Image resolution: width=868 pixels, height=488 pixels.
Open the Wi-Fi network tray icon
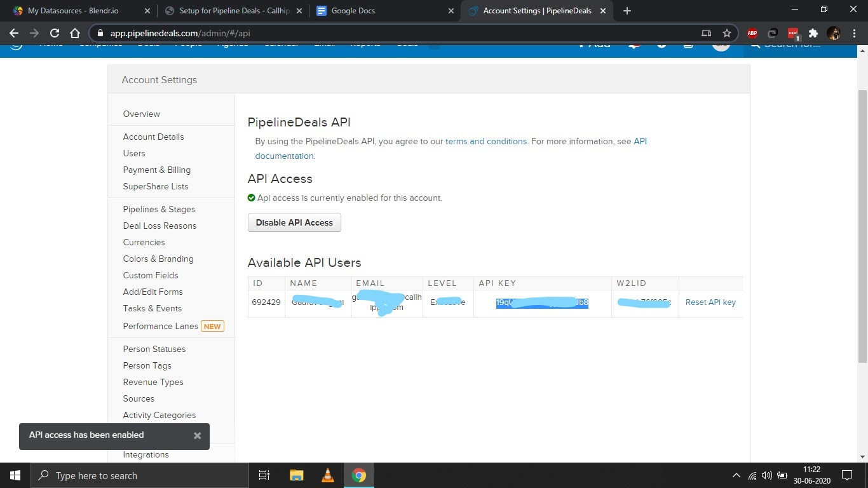(x=752, y=475)
